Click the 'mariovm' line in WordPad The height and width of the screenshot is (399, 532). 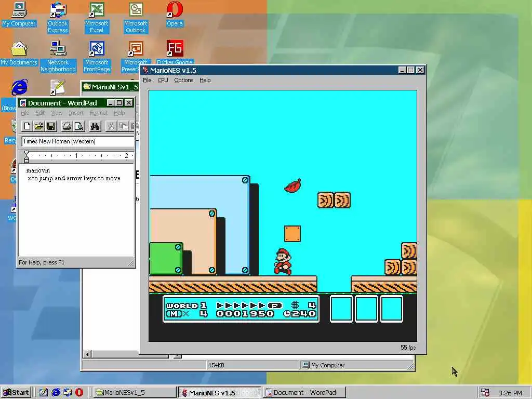coord(38,170)
